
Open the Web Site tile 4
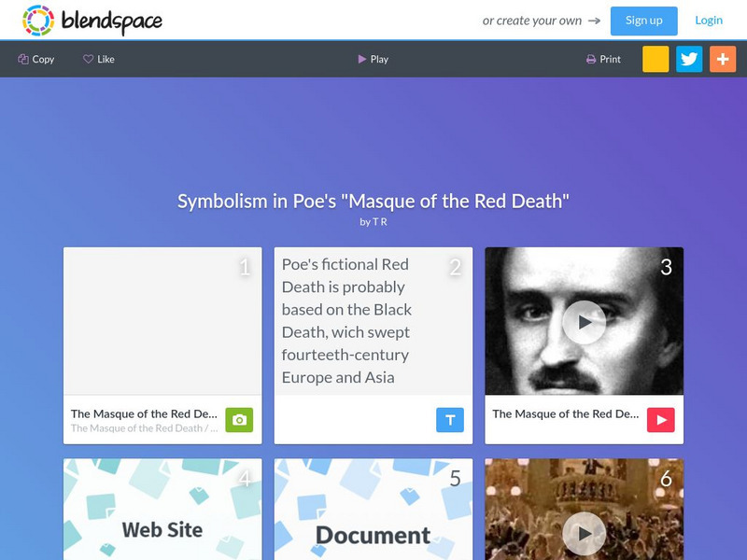point(162,509)
